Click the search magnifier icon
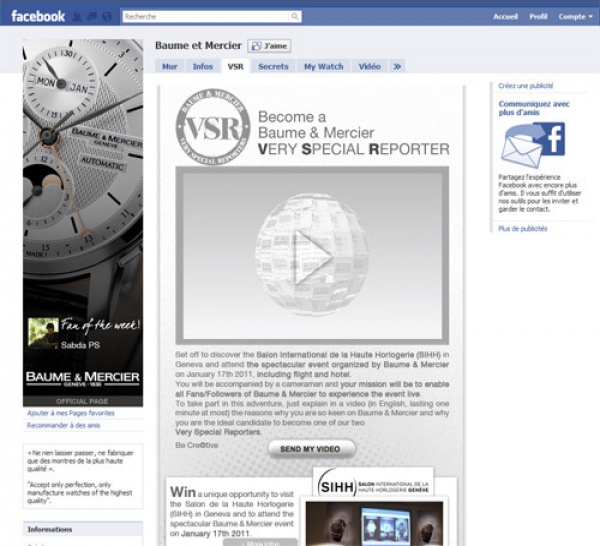Image resolution: width=600 pixels, height=546 pixels. [x=295, y=16]
